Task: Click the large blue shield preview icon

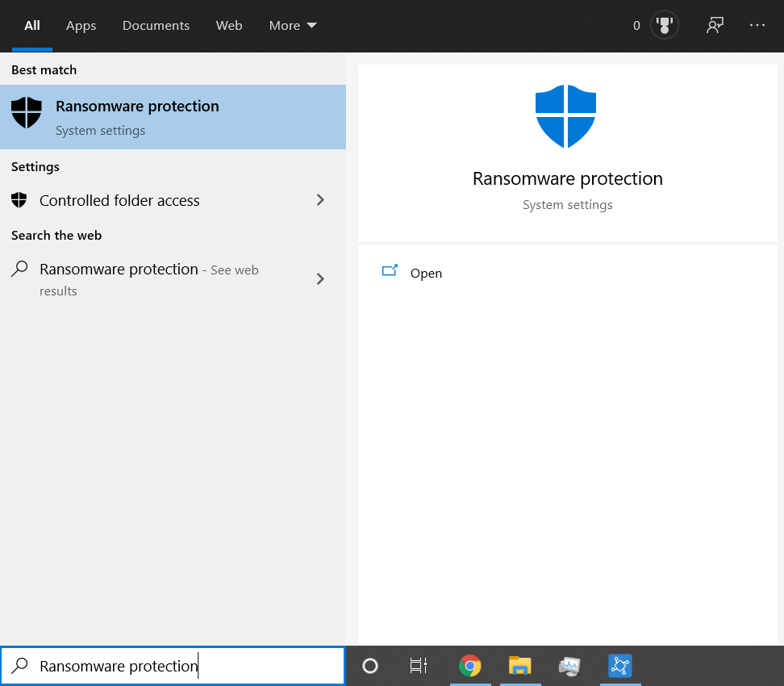Action: pos(565,116)
